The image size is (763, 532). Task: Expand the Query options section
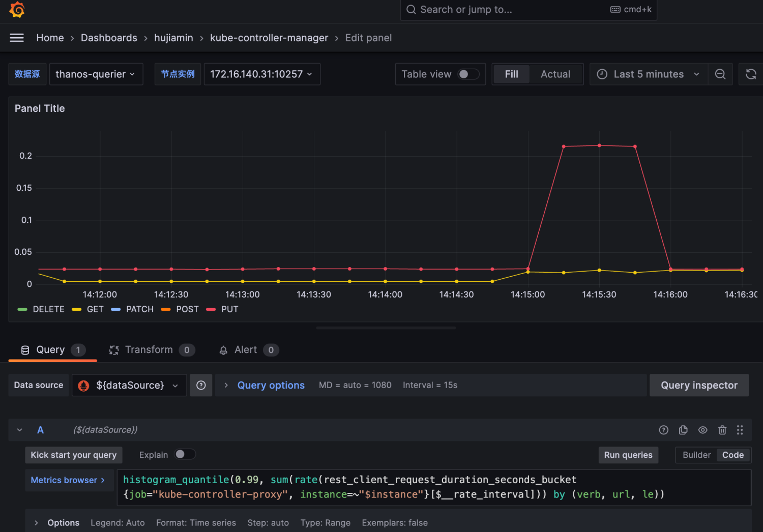pyautogui.click(x=271, y=386)
